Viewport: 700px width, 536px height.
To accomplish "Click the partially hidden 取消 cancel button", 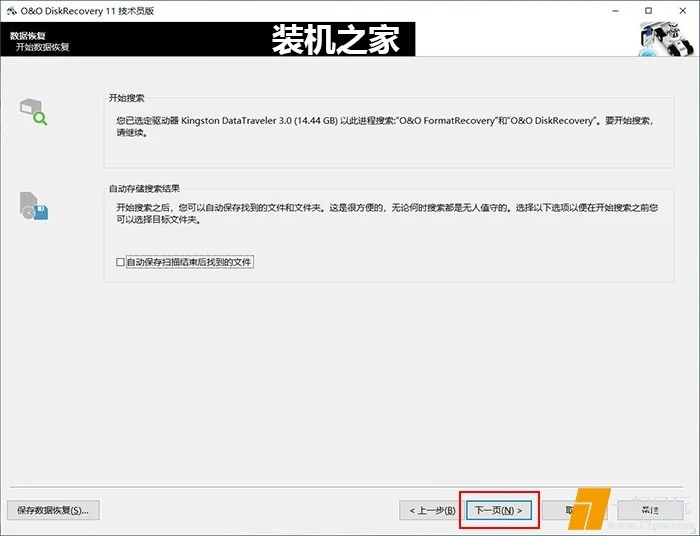I will point(568,510).
